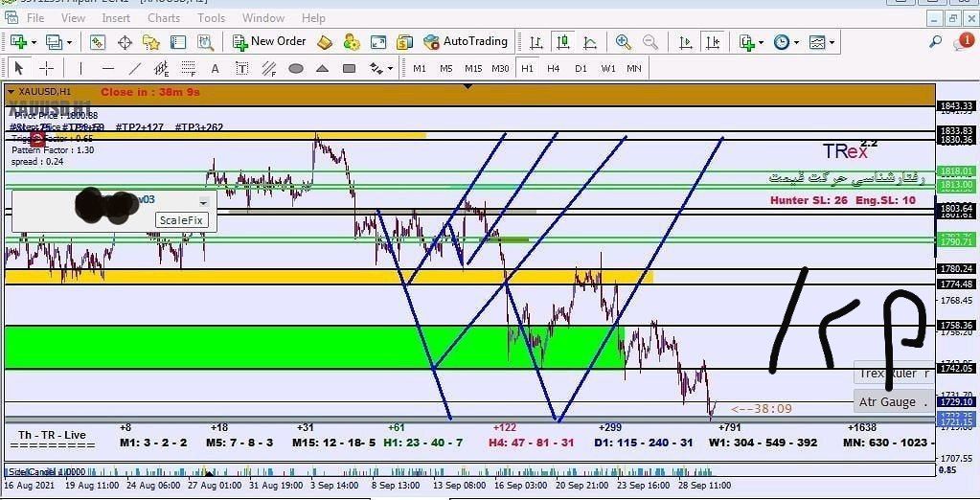Image resolution: width=980 pixels, height=500 pixels.
Task: Open the File menu
Action: pyautogui.click(x=35, y=17)
